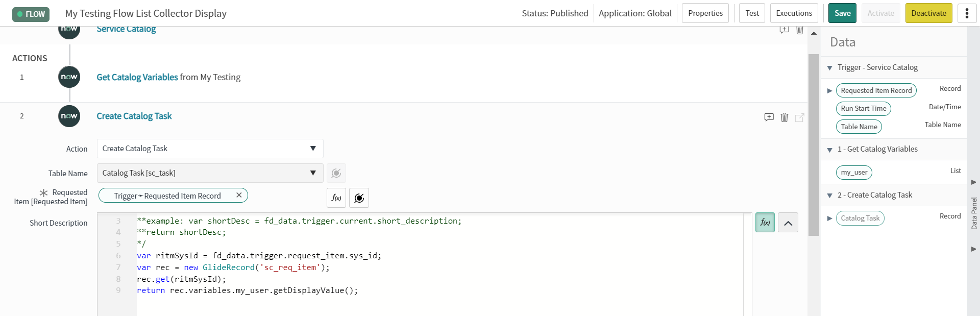Add annotation to Create Catalog Task
This screenshot has width=980, height=316.
(x=769, y=117)
